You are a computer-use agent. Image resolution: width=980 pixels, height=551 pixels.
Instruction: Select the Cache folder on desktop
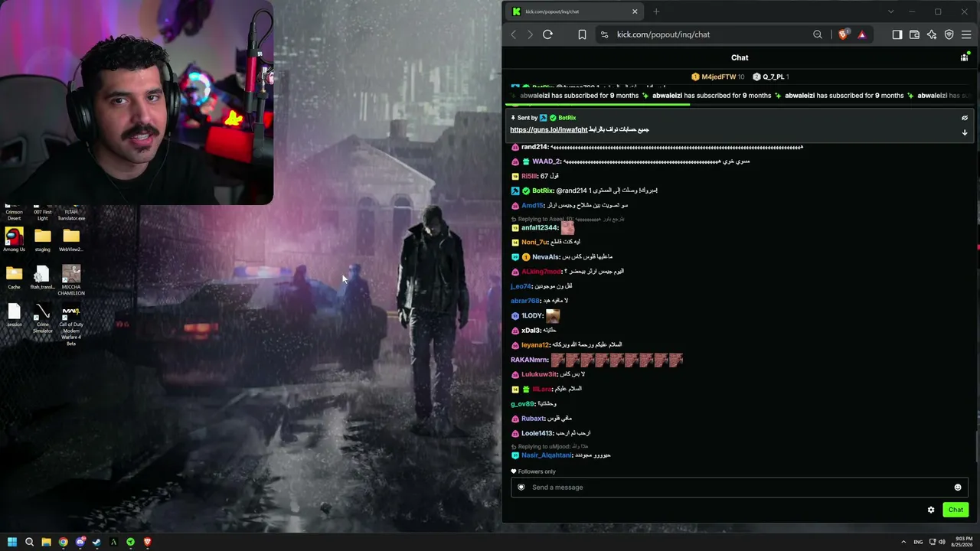[x=14, y=278]
